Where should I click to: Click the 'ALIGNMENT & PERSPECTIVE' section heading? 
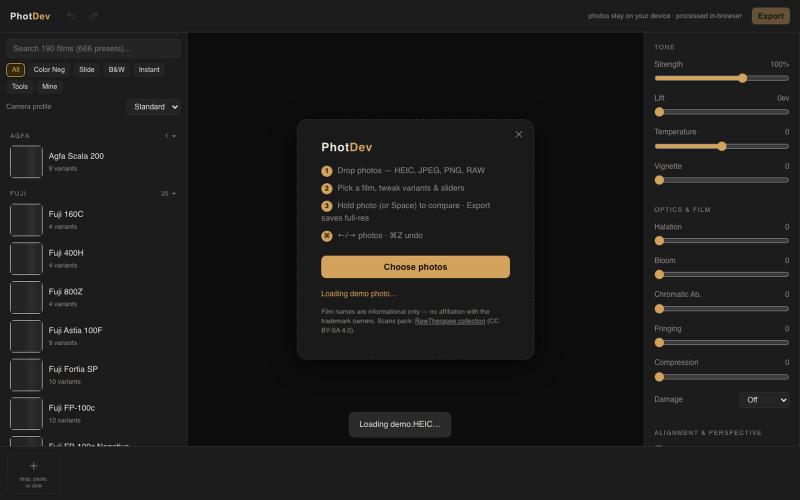coord(708,433)
